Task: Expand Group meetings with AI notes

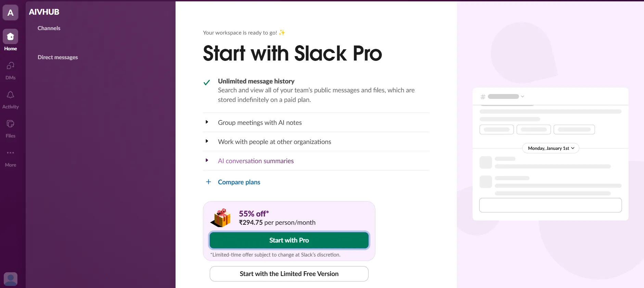Action: pos(207,122)
